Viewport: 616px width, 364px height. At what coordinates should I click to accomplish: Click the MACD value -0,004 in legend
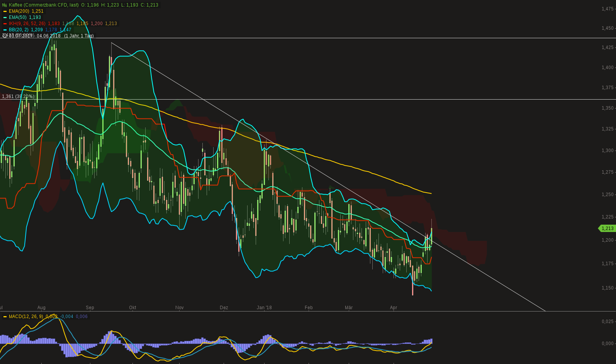coord(67,317)
